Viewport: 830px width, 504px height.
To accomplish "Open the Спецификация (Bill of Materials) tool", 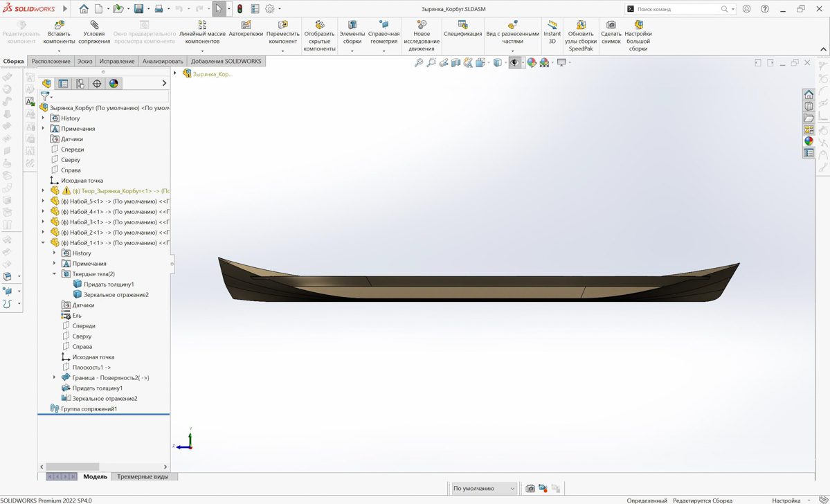I will click(x=462, y=25).
